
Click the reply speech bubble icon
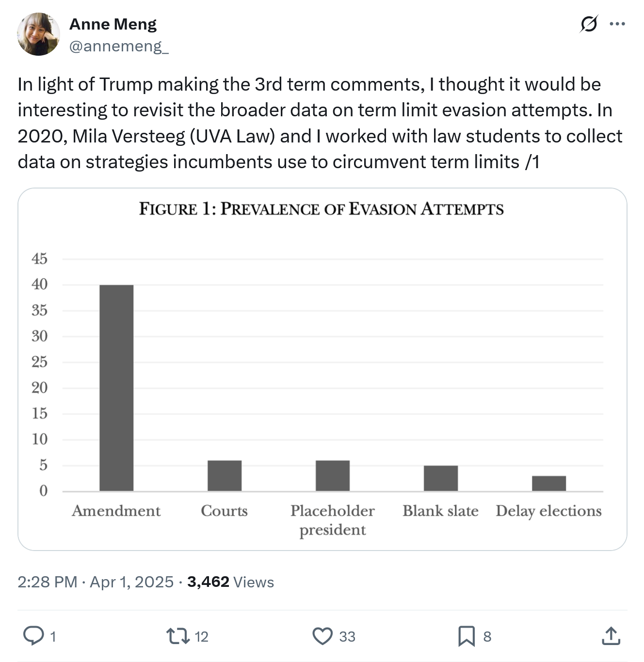click(33, 636)
